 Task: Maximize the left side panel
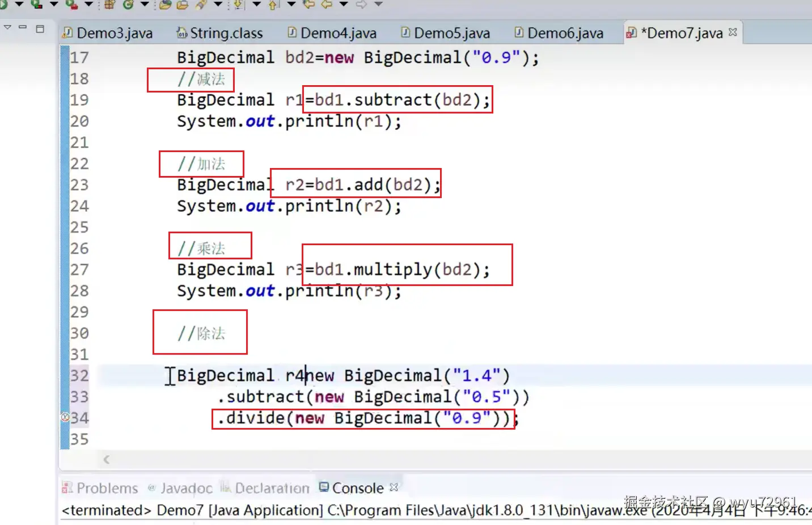tap(40, 28)
